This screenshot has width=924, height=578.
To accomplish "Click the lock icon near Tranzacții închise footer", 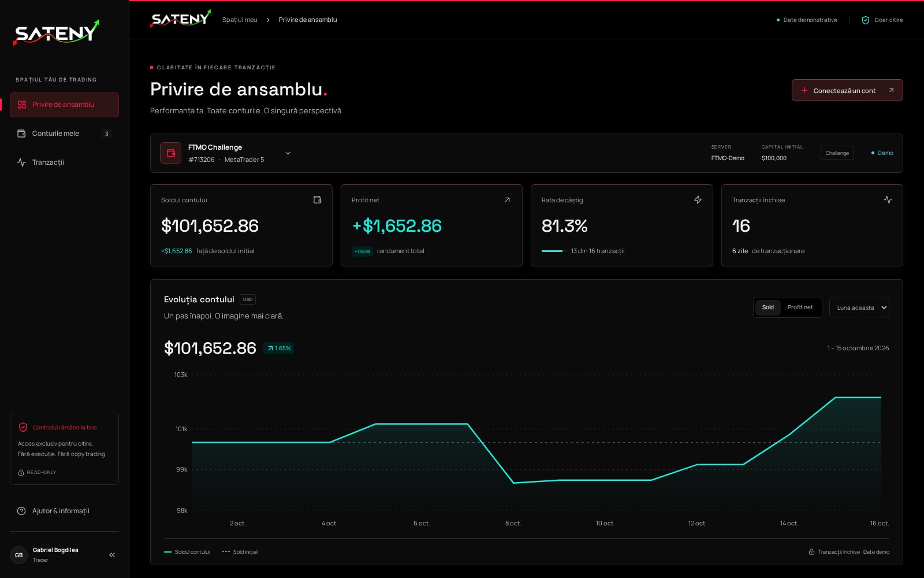I will tap(811, 552).
